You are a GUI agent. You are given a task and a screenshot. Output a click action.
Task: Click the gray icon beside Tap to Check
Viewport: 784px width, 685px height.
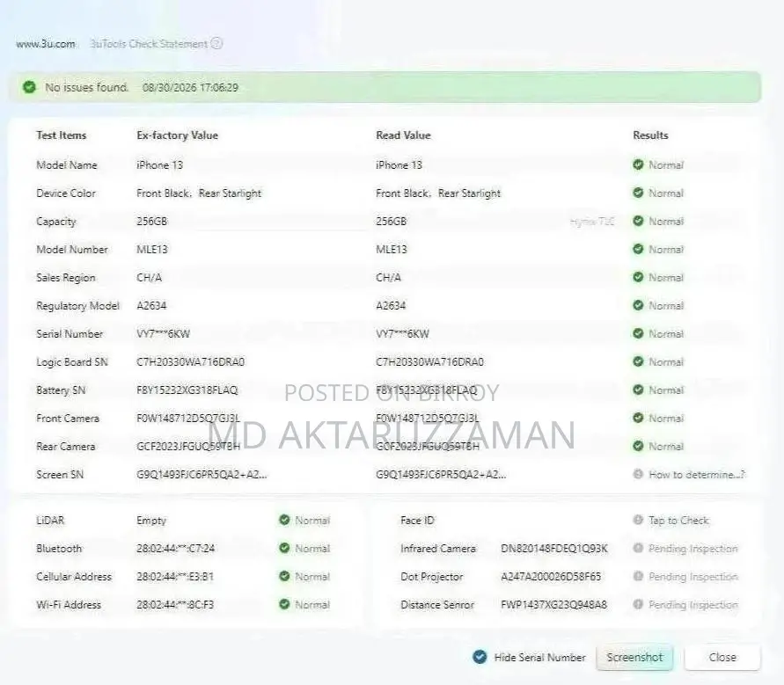pos(638,520)
